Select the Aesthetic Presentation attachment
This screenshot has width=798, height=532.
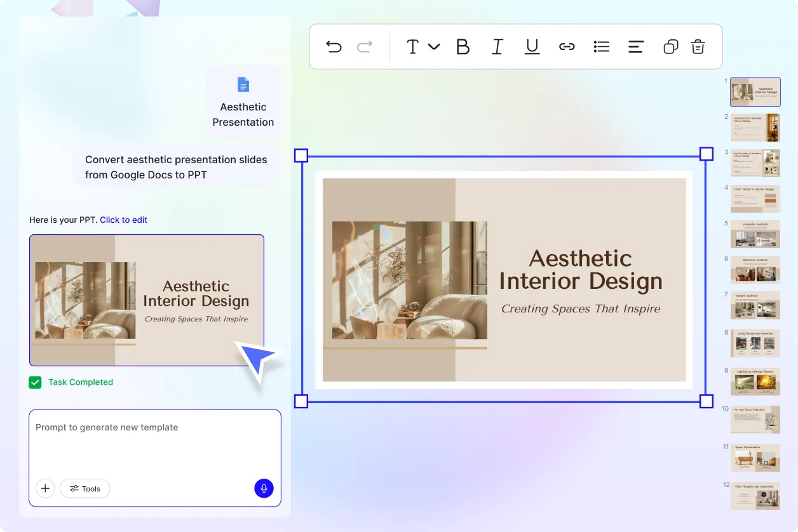(x=243, y=102)
